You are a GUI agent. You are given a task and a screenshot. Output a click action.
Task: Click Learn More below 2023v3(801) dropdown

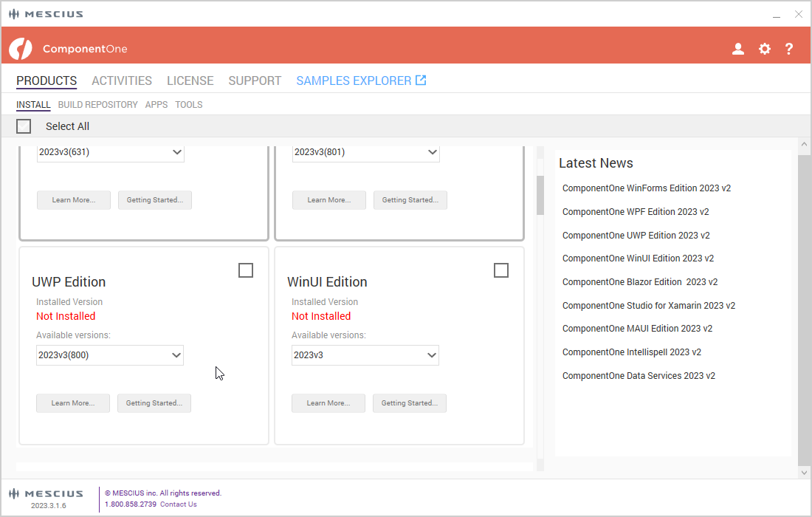coord(328,200)
